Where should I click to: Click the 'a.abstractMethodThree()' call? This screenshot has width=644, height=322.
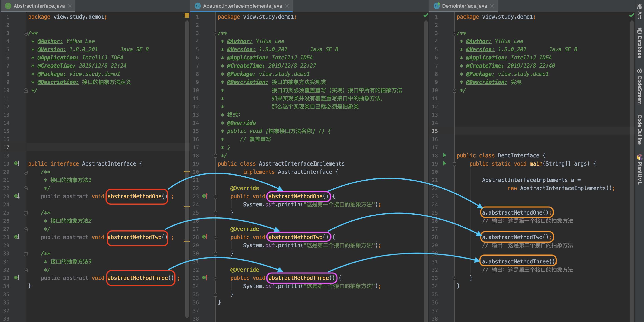click(518, 261)
